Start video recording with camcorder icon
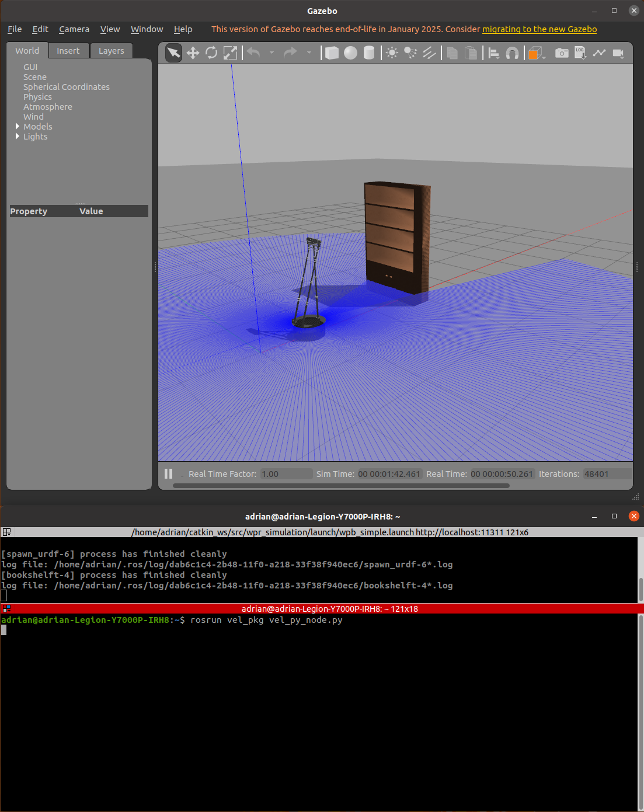Image resolution: width=644 pixels, height=812 pixels. (x=618, y=53)
